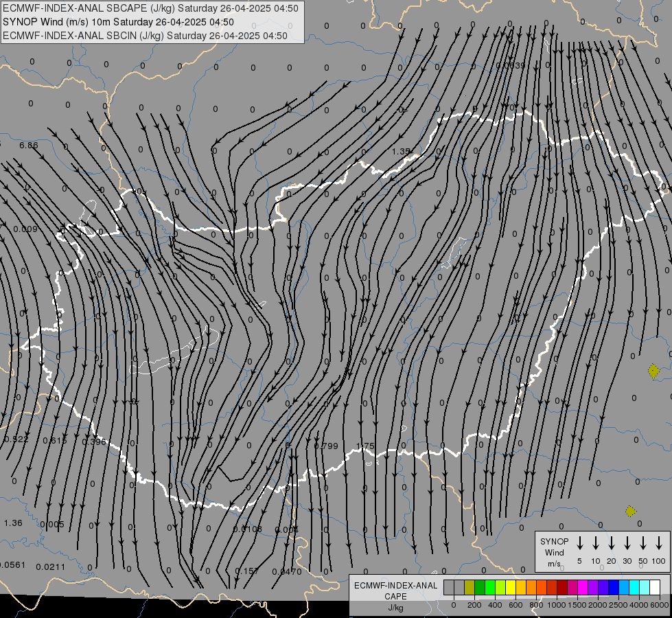Click the 0.615 value on the map
Image resolution: width=672 pixels, height=618 pixels.
(55, 440)
